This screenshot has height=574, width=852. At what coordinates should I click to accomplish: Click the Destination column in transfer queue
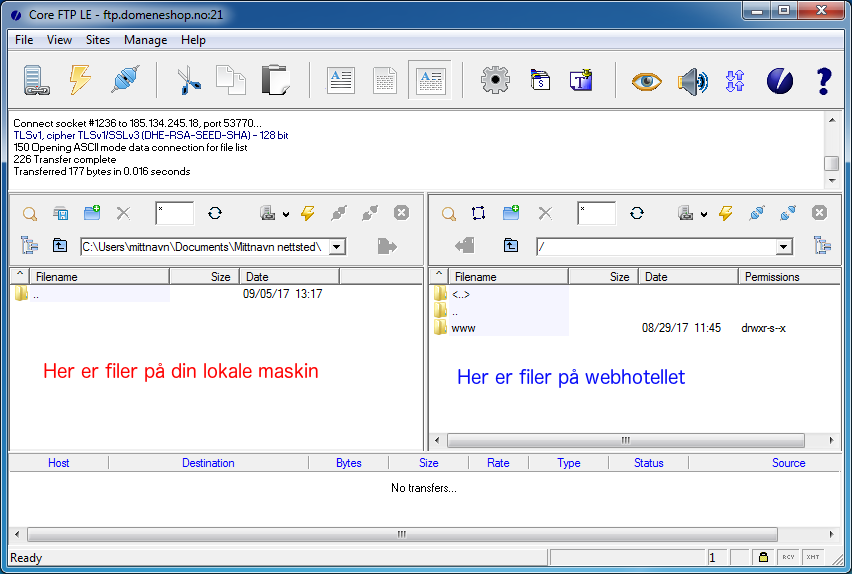click(x=208, y=463)
